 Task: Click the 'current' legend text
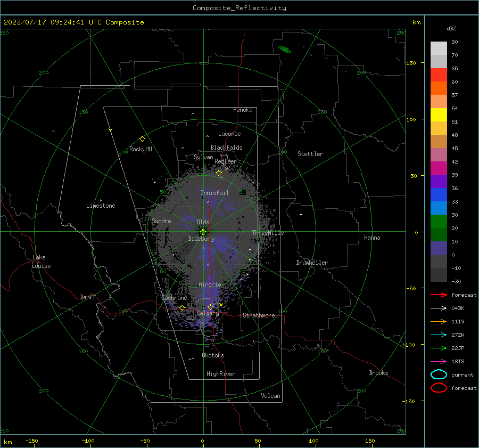click(463, 374)
